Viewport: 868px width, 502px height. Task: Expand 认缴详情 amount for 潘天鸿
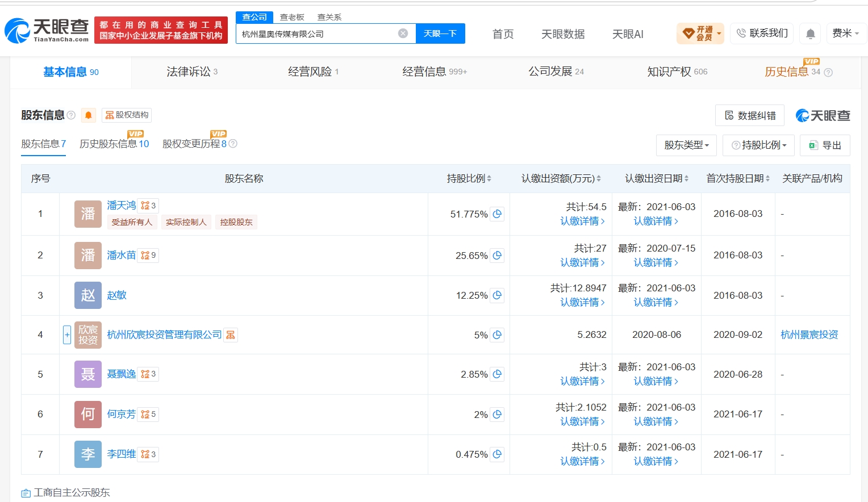click(582, 221)
